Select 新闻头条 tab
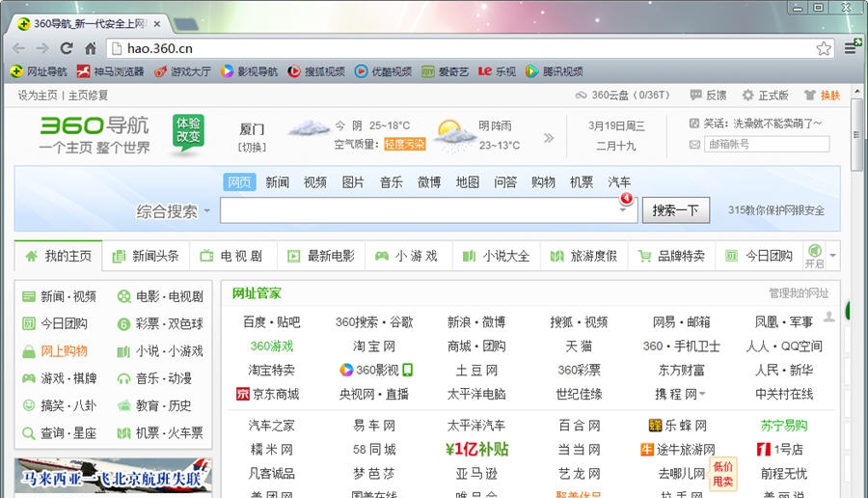 tap(147, 256)
